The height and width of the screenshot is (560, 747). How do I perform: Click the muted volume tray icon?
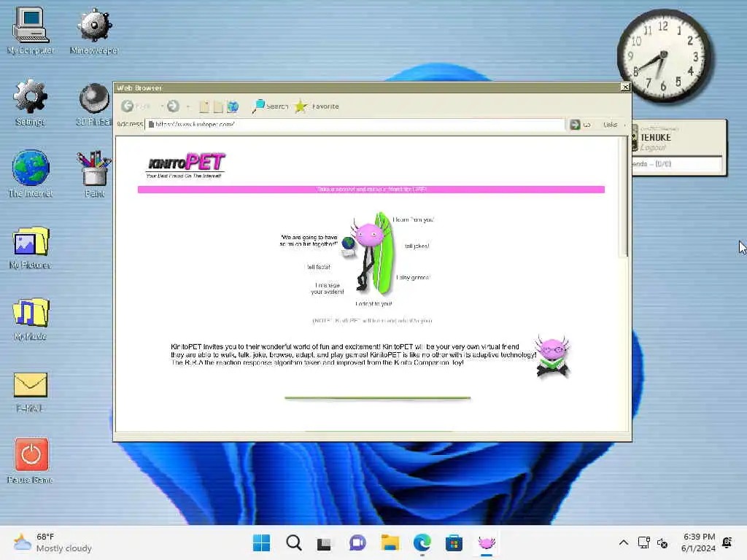coord(662,542)
